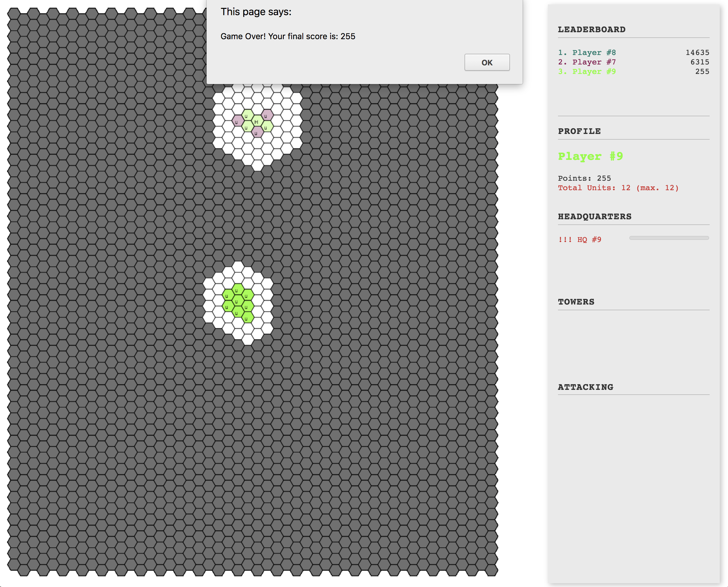
Task: Click Player #8 in the leaderboard
Action: coord(593,52)
